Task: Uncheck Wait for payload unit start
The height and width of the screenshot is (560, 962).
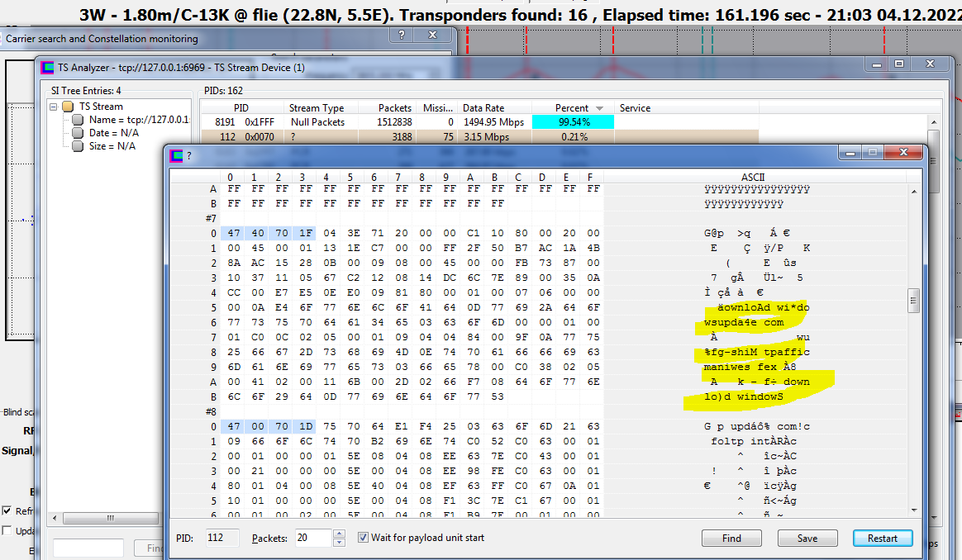Action: [364, 538]
